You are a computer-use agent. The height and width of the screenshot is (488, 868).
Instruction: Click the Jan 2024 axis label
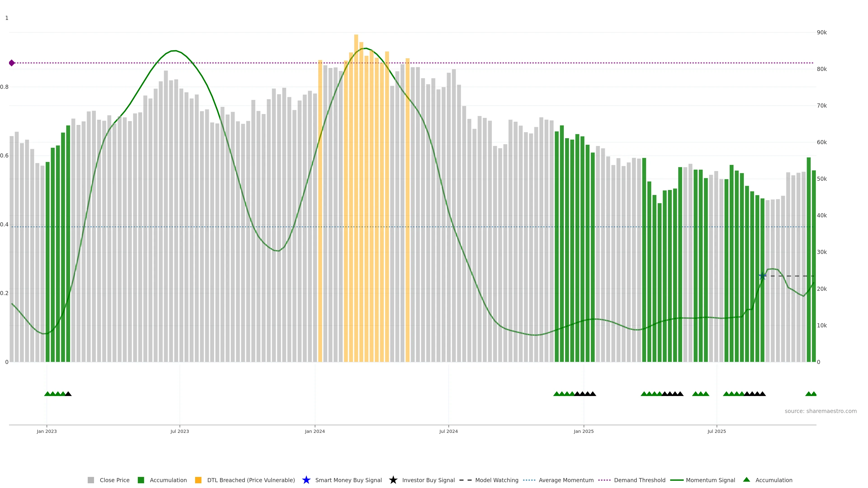tap(315, 431)
